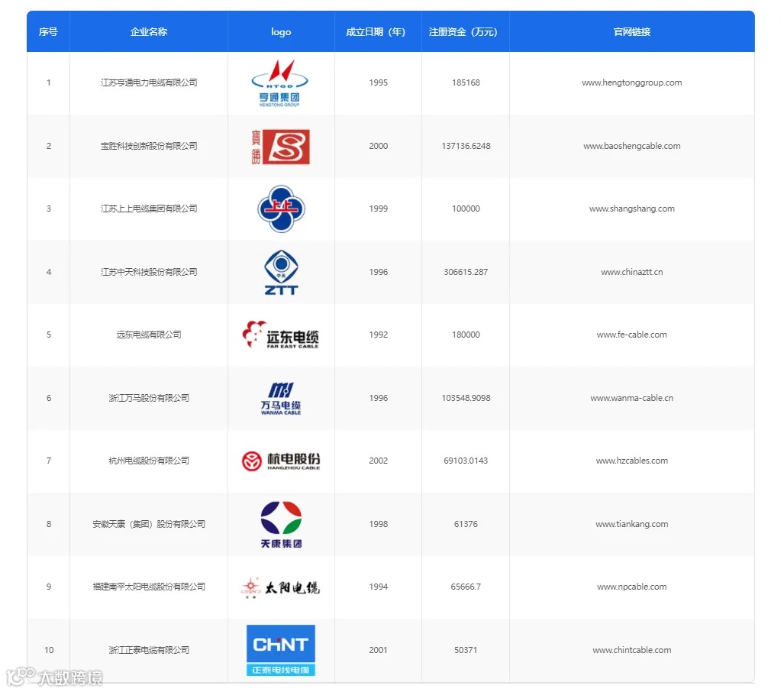The width and height of the screenshot is (784, 692).
Task: Click founding year 2002
Action: pos(378,461)
